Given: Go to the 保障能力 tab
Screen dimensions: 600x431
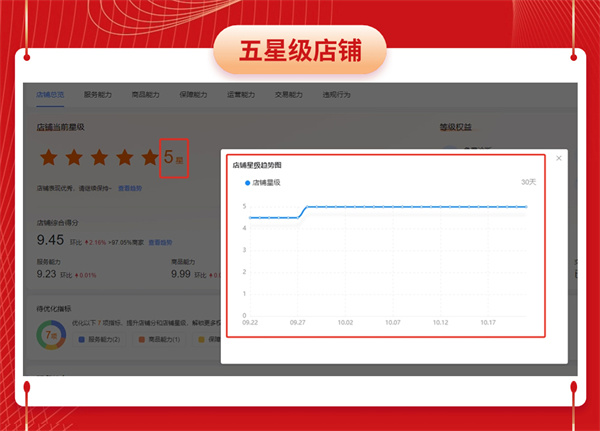Looking at the screenshot, I should pyautogui.click(x=193, y=95).
